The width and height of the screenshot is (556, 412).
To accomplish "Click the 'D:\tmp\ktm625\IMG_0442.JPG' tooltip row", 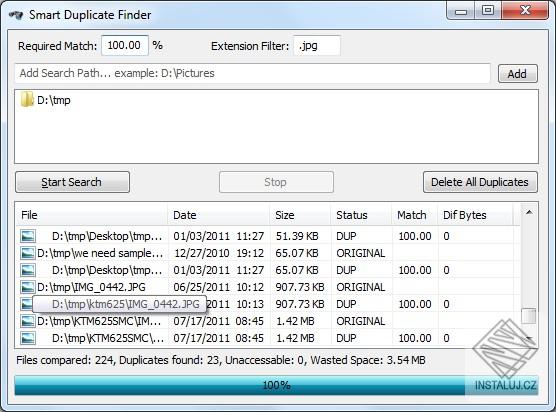I will click(x=119, y=304).
